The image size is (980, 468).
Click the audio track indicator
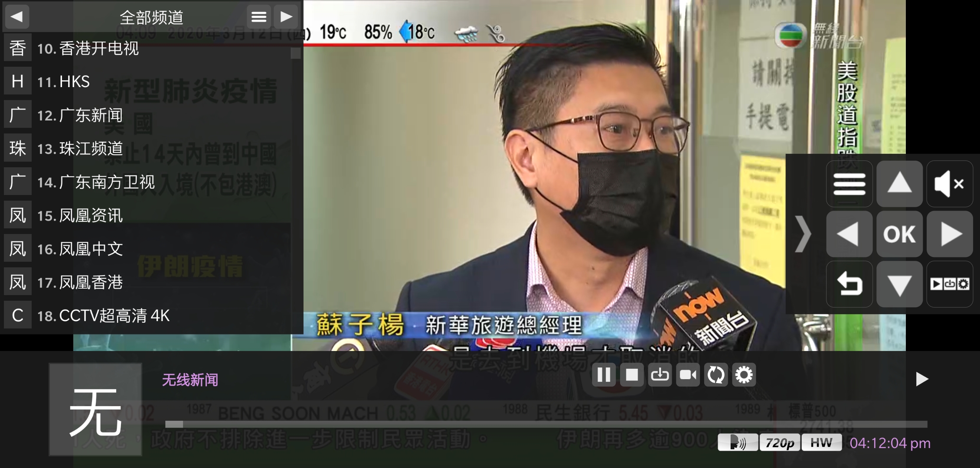(738, 442)
